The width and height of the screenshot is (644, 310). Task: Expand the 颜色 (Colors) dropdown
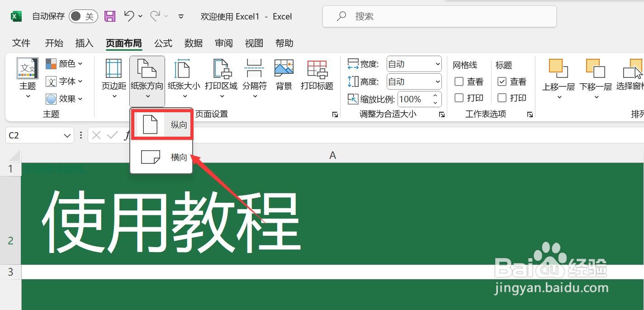pos(80,64)
